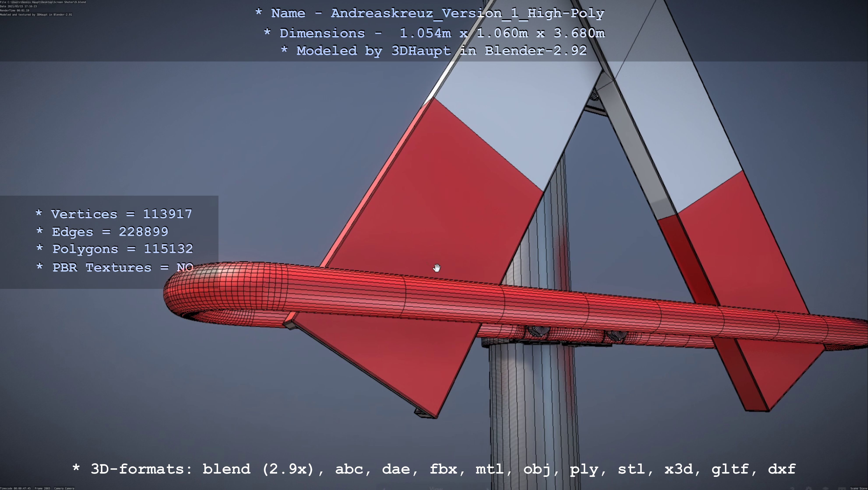Click the 'Scene Scene' stamp
This screenshot has height=490, width=868.
click(x=859, y=488)
